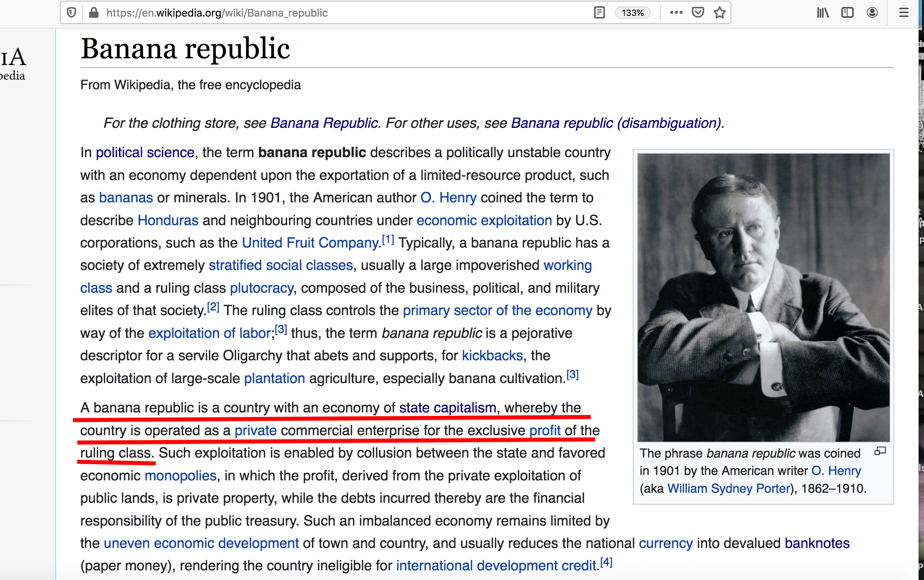Toggle reader view icon in address bar
The image size is (924, 580).
point(599,13)
